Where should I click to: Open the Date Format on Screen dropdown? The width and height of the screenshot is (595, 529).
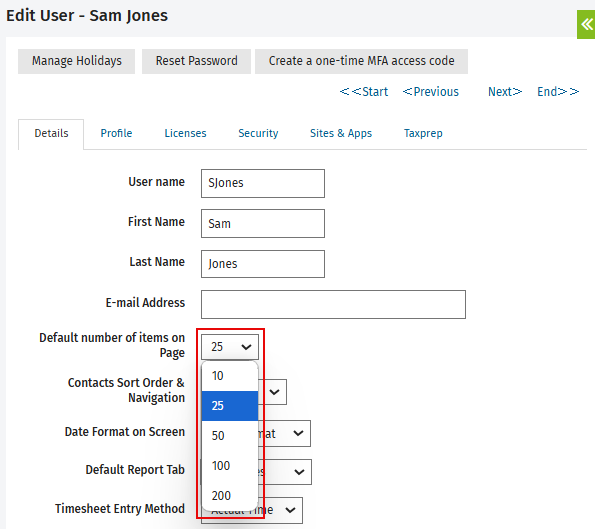click(299, 433)
